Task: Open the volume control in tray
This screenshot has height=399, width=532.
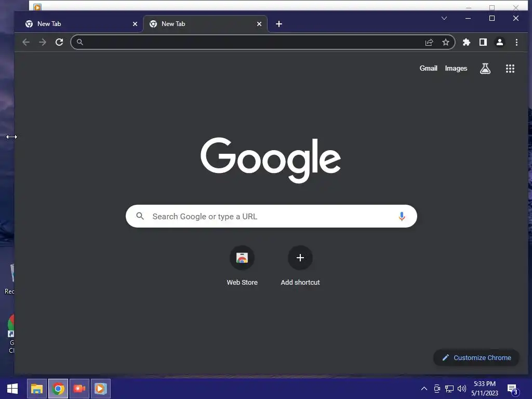Action: click(462, 389)
